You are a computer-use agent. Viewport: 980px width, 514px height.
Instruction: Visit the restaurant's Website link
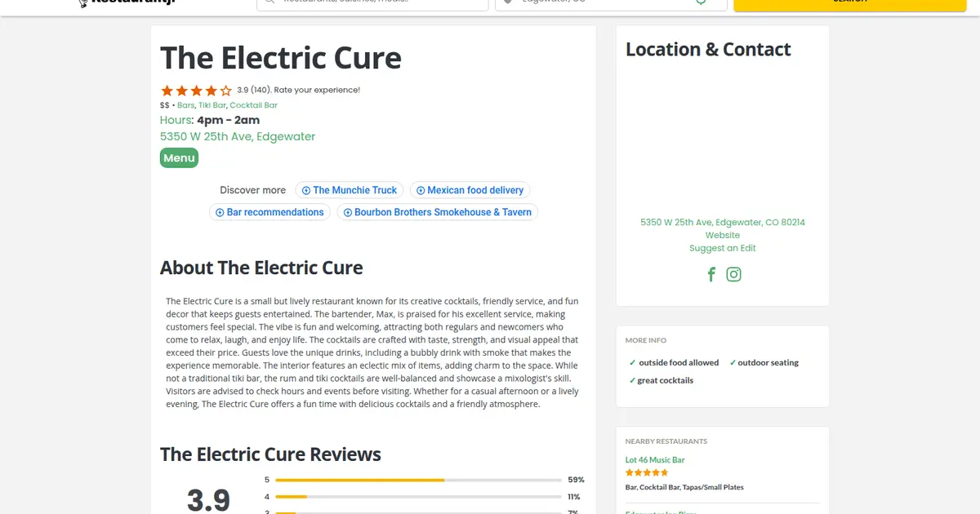coord(723,235)
